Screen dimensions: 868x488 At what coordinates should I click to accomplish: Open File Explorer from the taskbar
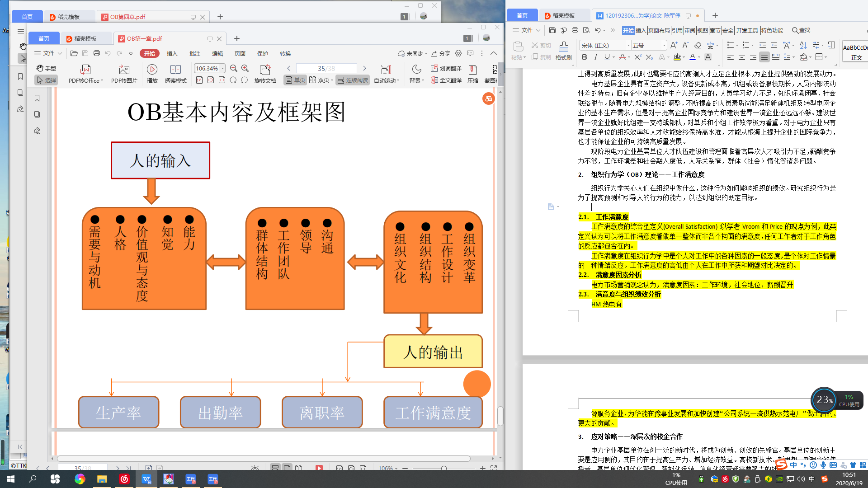pos(102,479)
